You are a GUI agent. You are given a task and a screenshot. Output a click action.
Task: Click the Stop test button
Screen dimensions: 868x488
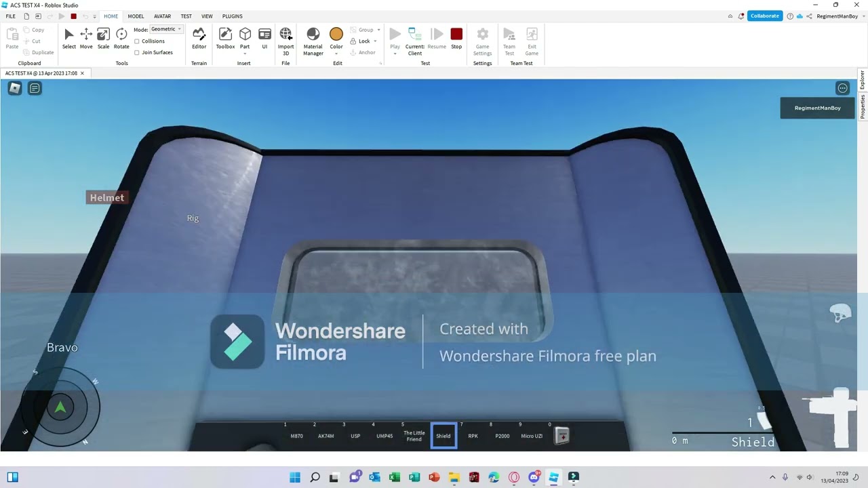point(456,39)
